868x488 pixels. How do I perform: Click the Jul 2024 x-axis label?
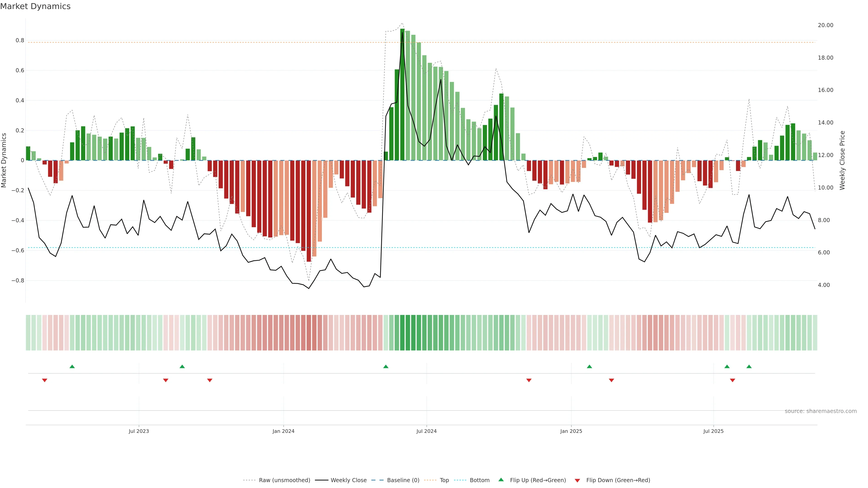[x=426, y=431]
